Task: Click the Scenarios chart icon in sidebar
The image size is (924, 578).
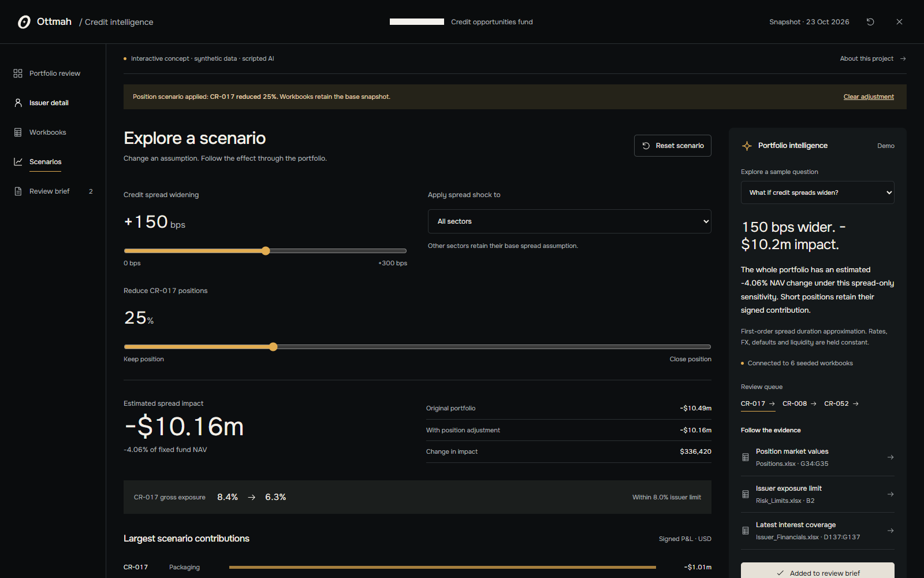Action: click(18, 162)
